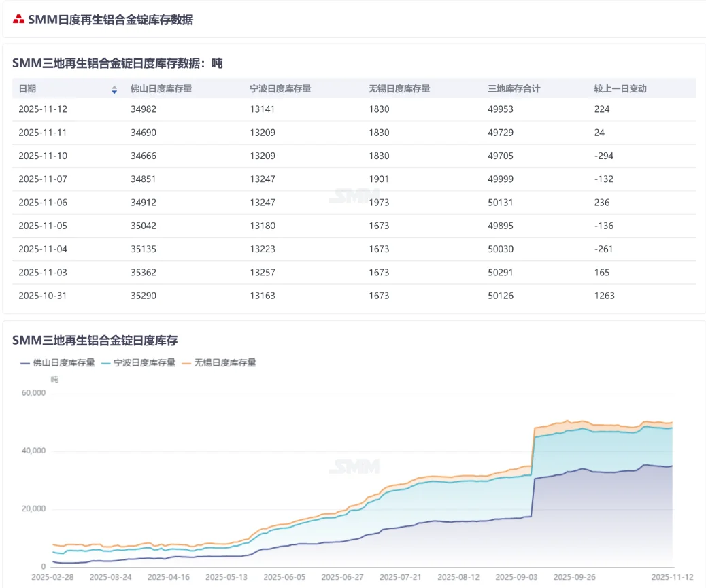Screen dimensions: 706x588
Task: Click 佛山日度库存量 column header
Action: [161, 88]
